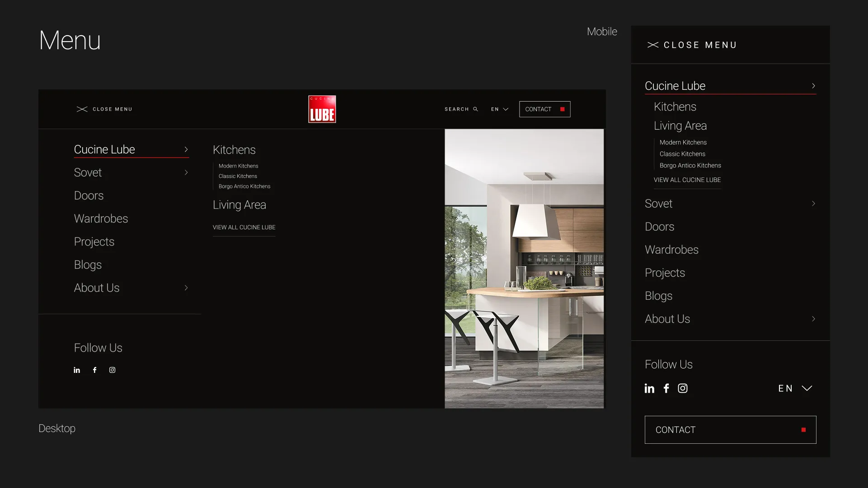Click VIEW ALL CUCINE LUBE desktop link
Screen dimensions: 868x488
click(x=244, y=228)
